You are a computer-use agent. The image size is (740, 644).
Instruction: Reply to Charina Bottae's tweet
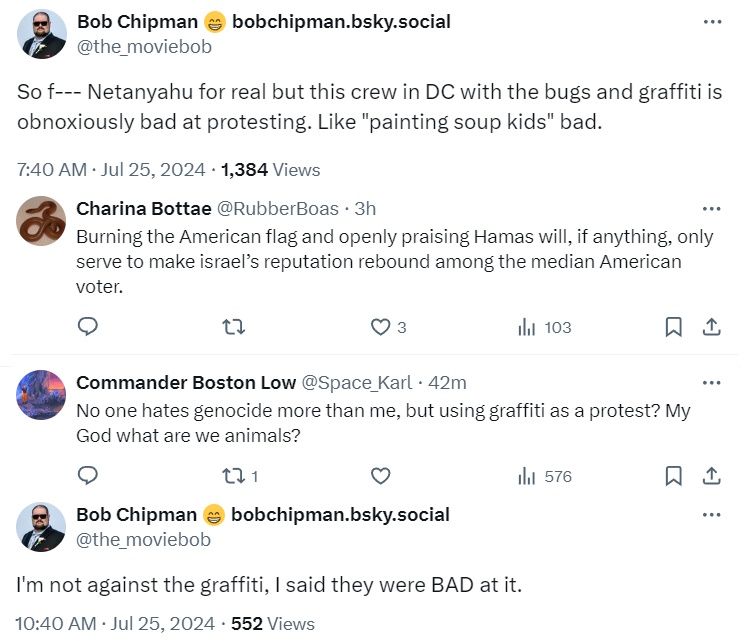point(88,327)
